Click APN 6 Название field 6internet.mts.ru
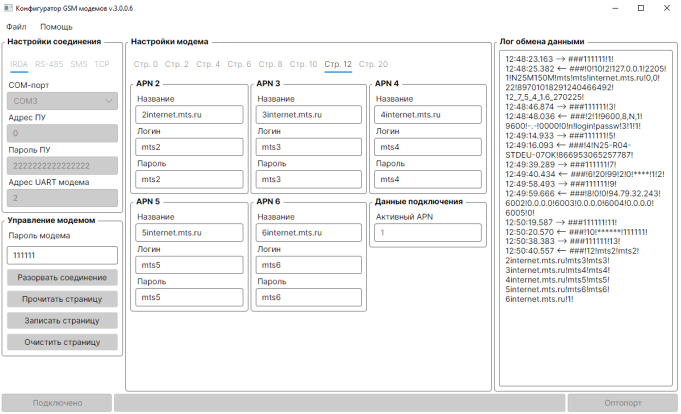The image size is (681, 414). coord(308,233)
